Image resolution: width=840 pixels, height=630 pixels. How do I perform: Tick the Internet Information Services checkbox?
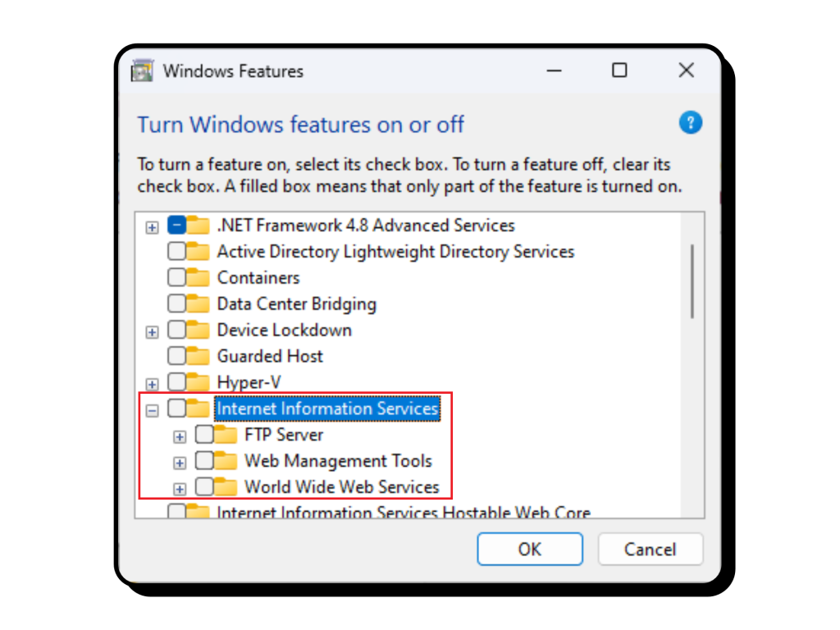pyautogui.click(x=176, y=409)
